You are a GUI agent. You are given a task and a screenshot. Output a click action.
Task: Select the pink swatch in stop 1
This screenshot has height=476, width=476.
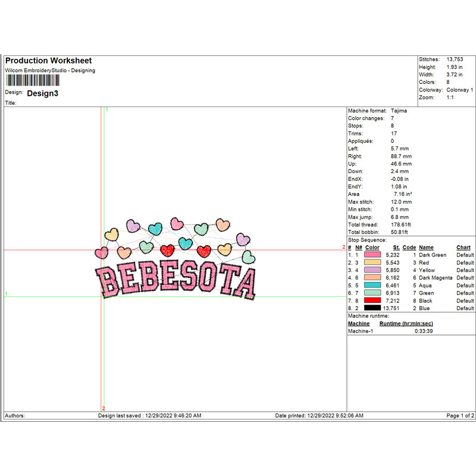click(x=372, y=255)
